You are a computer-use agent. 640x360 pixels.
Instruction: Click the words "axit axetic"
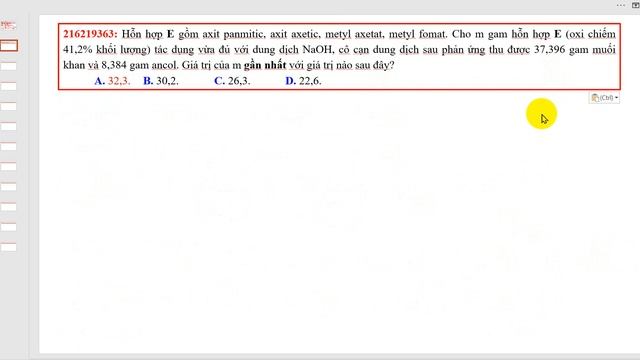click(x=295, y=34)
